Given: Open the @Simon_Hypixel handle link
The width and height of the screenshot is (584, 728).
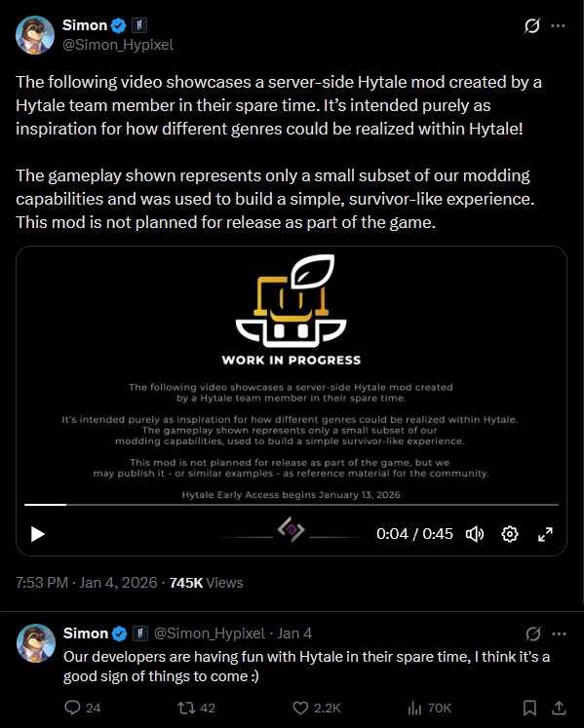Looking at the screenshot, I should pos(118,45).
